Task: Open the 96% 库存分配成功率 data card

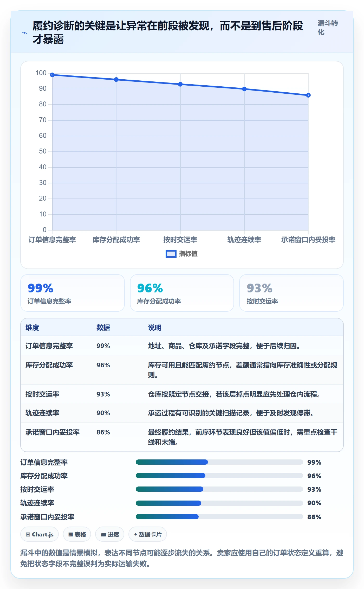Action: [182, 293]
